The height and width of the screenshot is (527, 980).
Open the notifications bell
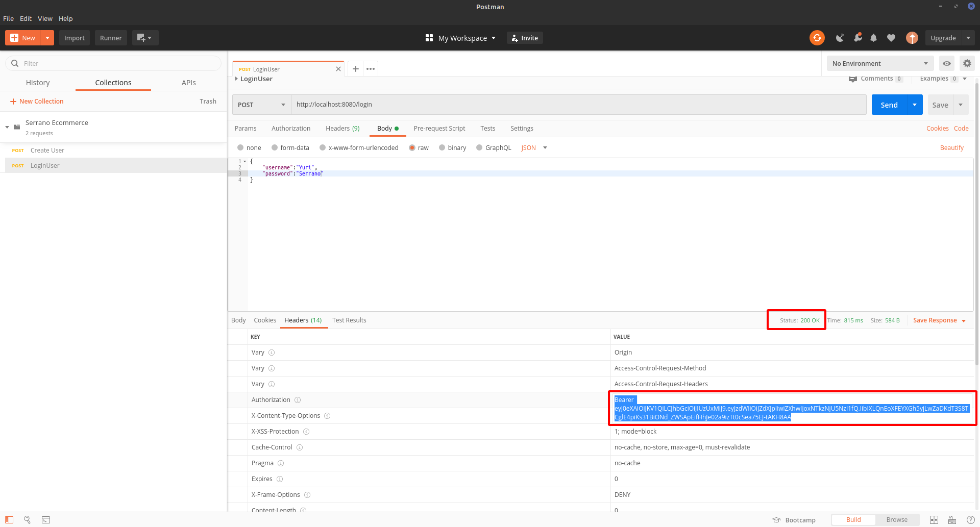874,38
